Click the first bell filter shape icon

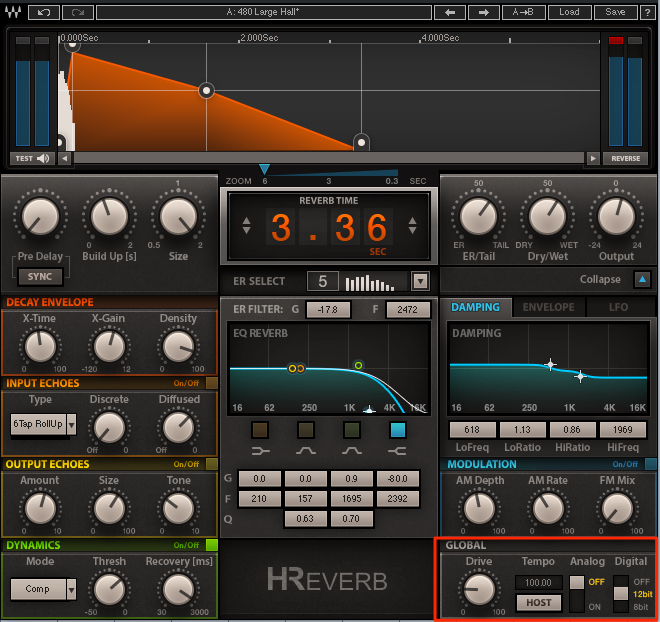(x=306, y=451)
